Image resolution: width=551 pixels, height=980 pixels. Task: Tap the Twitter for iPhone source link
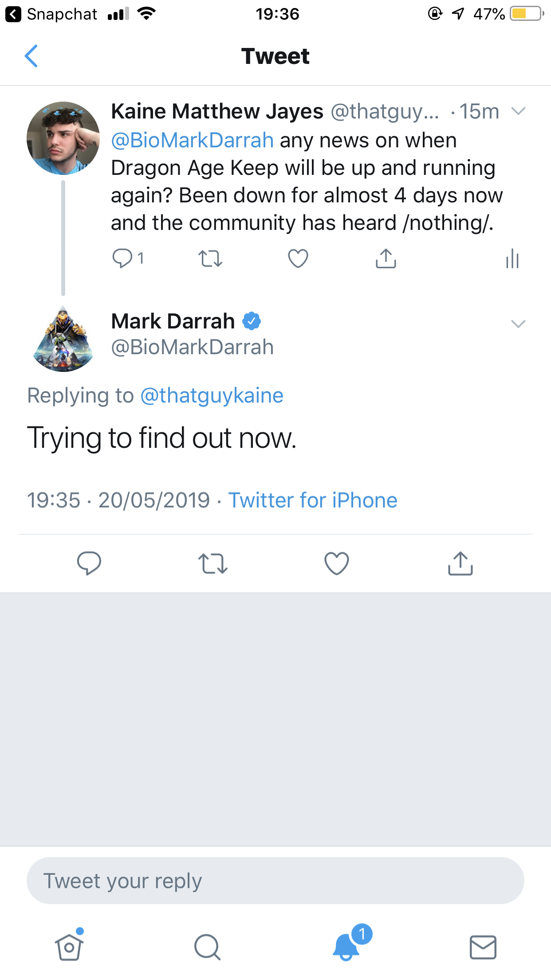tap(313, 500)
